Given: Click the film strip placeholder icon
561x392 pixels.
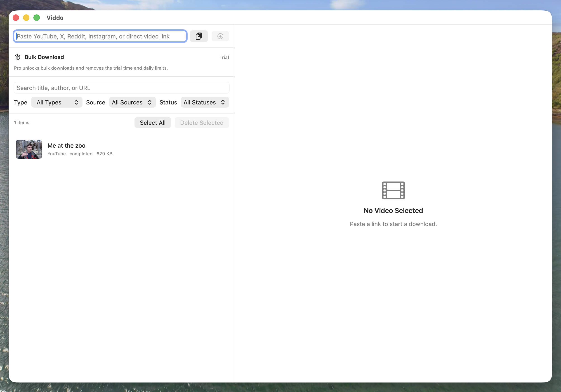Looking at the screenshot, I should [393, 190].
